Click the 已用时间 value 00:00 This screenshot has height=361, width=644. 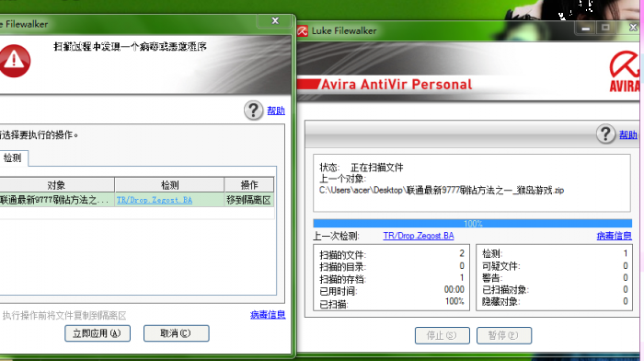click(x=454, y=290)
